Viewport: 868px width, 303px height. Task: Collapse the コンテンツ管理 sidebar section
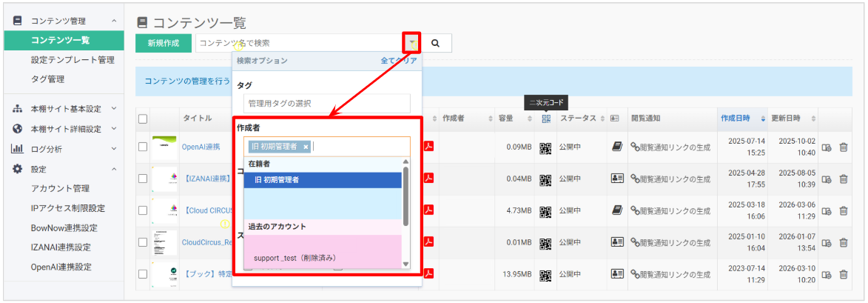pos(113,21)
